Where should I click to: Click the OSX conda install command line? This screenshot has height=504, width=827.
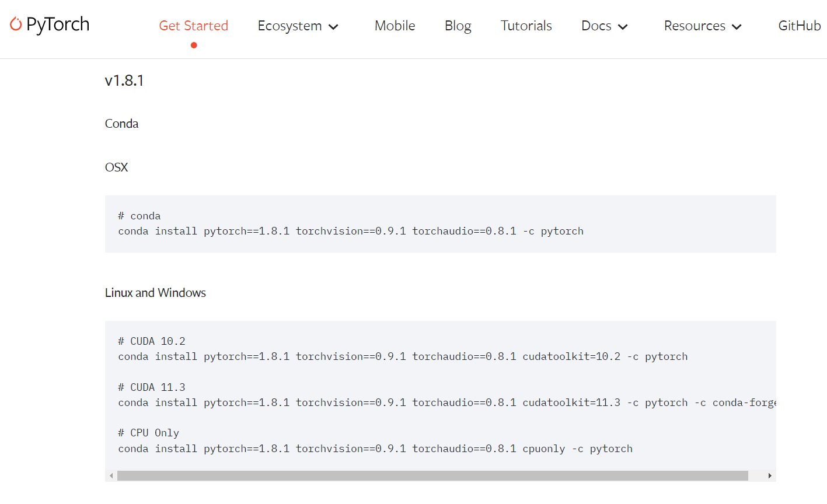[x=351, y=231]
